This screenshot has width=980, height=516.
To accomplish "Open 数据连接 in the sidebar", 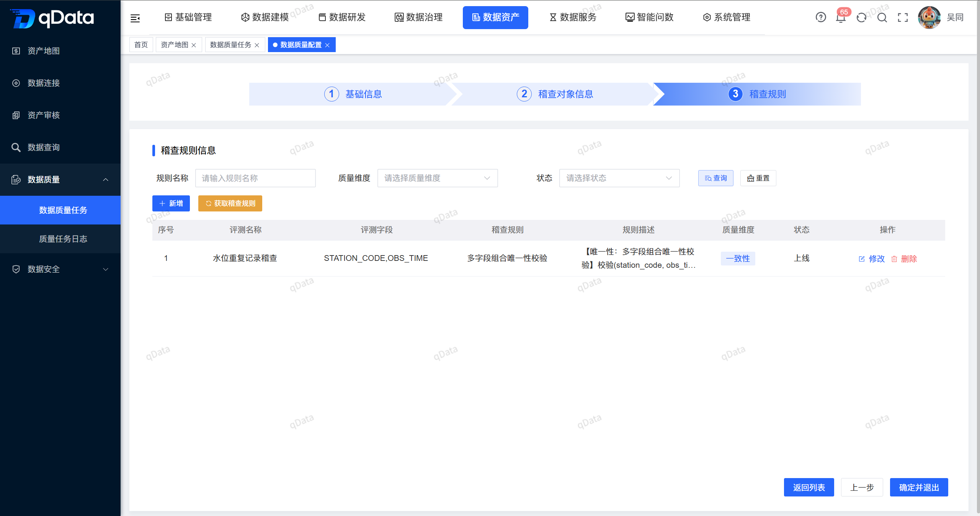I will (60, 83).
